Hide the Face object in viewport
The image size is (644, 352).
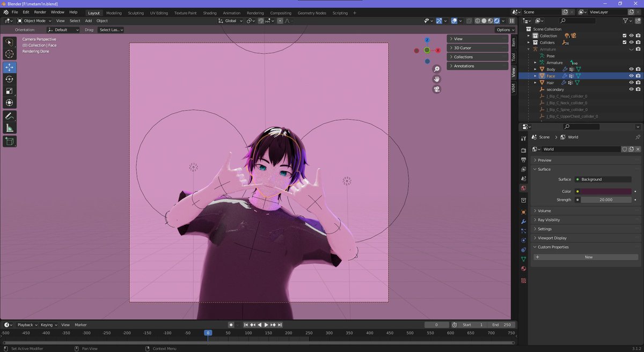(x=631, y=76)
